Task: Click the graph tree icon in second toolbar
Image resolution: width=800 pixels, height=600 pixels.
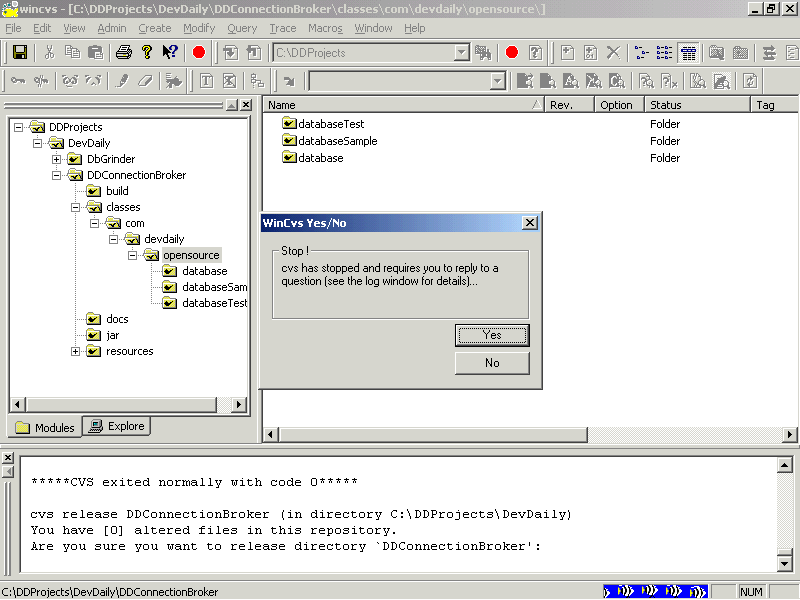Action: 258,81
